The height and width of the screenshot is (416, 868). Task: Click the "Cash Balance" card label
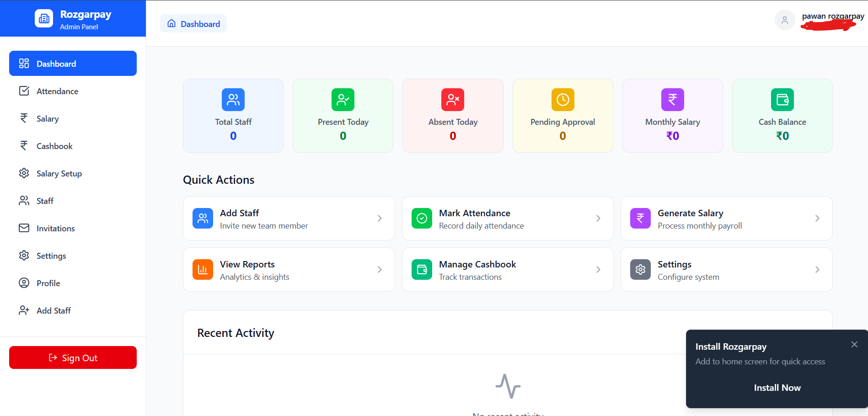782,122
